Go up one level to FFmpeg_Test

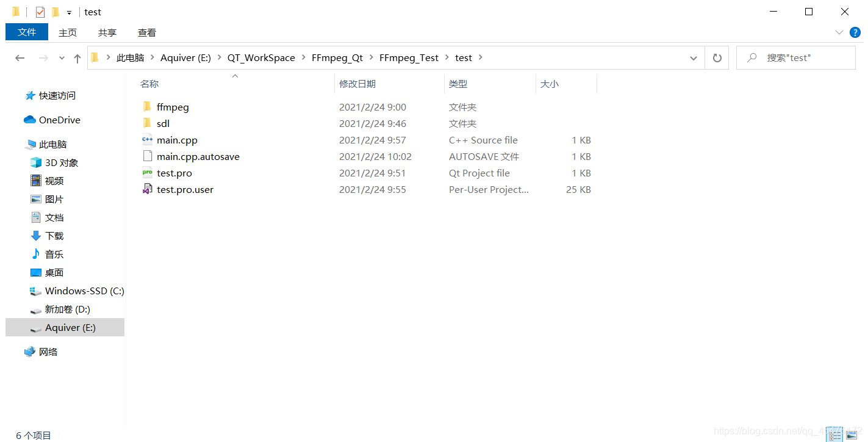77,57
